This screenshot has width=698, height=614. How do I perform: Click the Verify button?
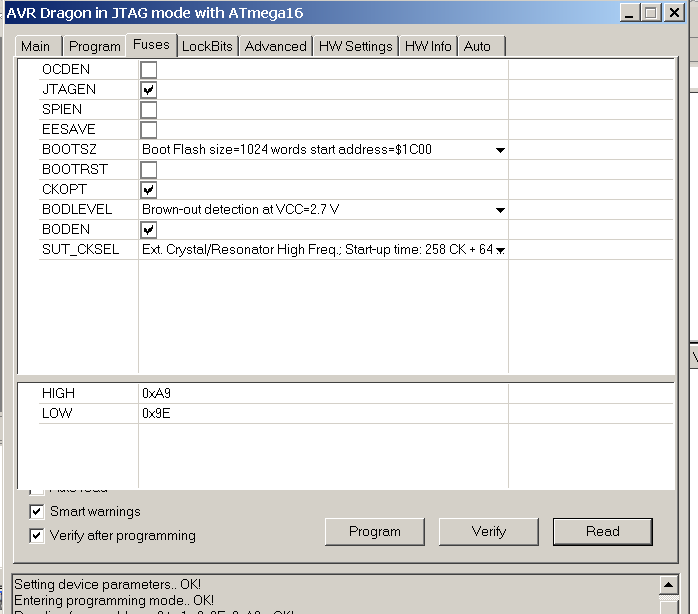point(489,532)
